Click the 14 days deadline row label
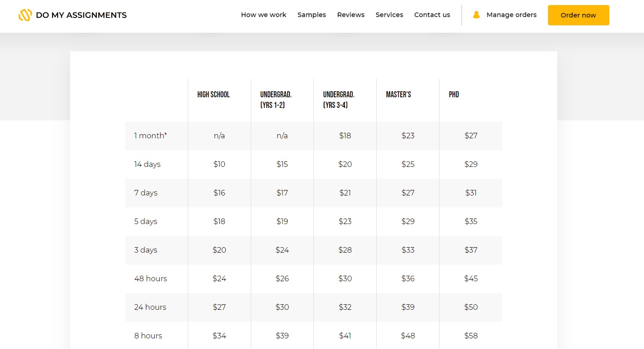644x349 pixels. 147,164
